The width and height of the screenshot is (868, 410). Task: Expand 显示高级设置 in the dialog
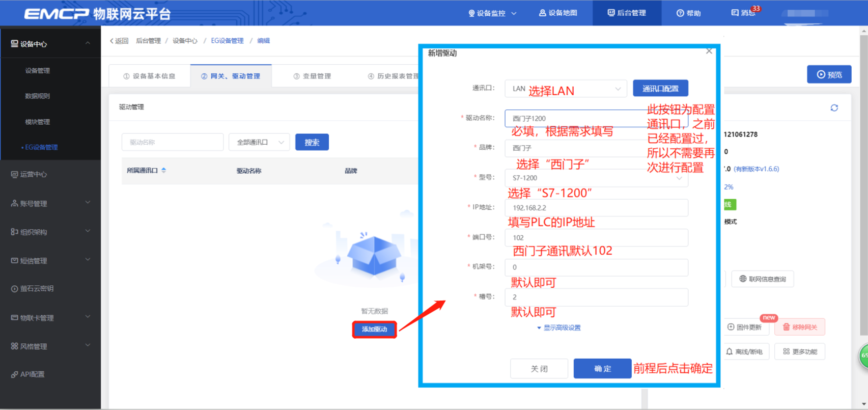point(559,327)
